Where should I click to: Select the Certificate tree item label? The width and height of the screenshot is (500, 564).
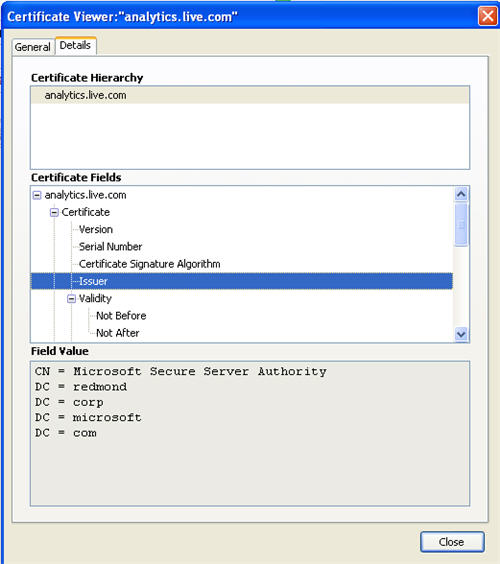pyautogui.click(x=86, y=212)
